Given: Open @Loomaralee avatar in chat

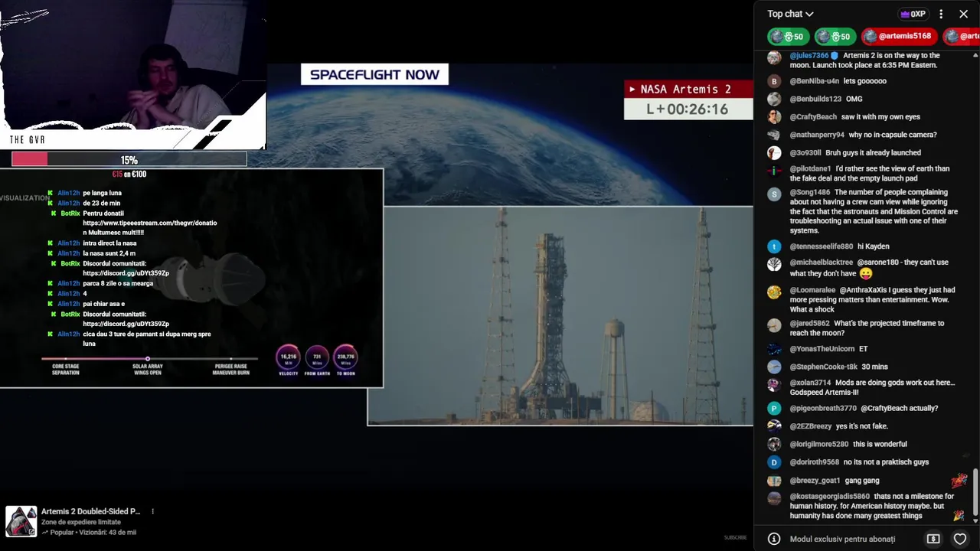Looking at the screenshot, I should pos(774,292).
